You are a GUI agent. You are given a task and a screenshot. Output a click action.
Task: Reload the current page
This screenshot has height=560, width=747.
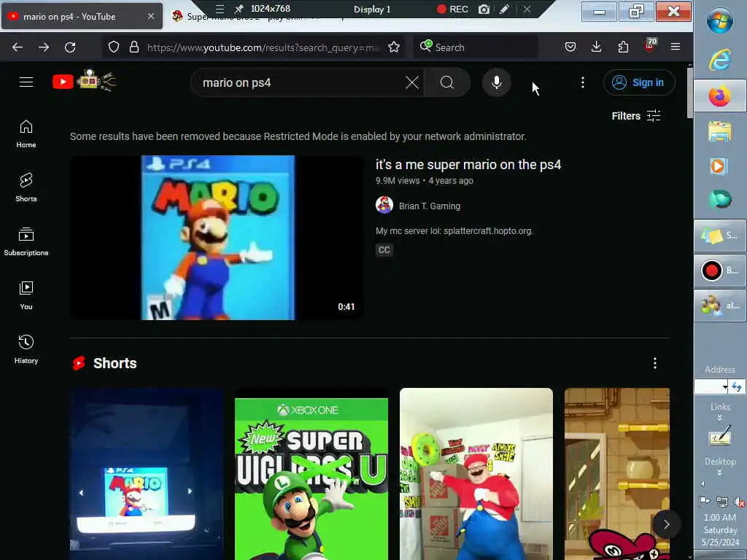70,47
